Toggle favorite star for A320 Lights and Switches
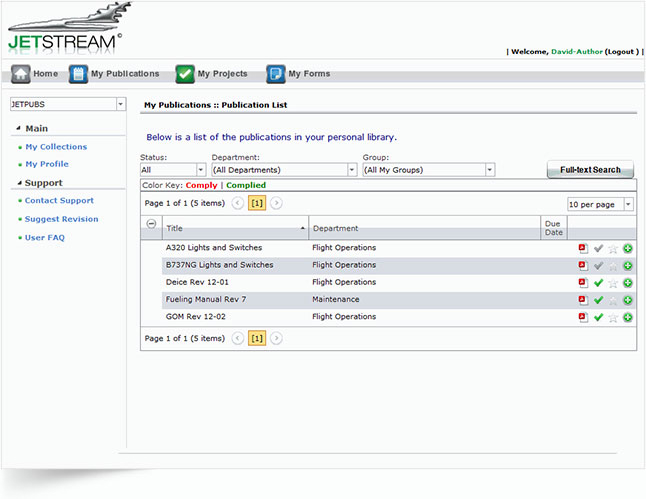The height and width of the screenshot is (499, 646). click(x=613, y=248)
